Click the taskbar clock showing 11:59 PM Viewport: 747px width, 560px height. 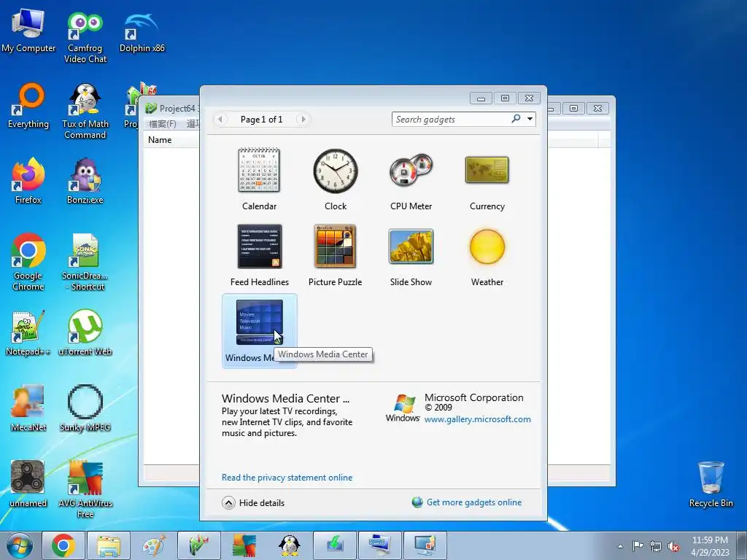click(710, 545)
